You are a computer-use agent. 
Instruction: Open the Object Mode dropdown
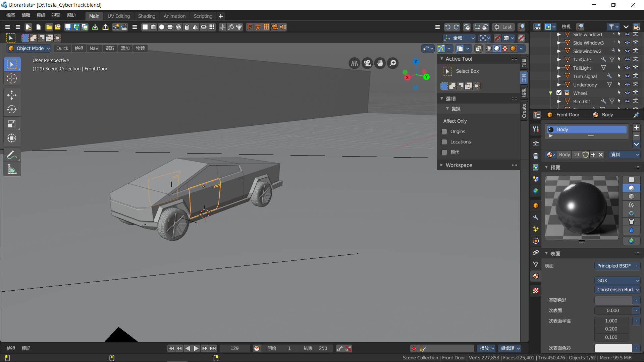tap(29, 48)
